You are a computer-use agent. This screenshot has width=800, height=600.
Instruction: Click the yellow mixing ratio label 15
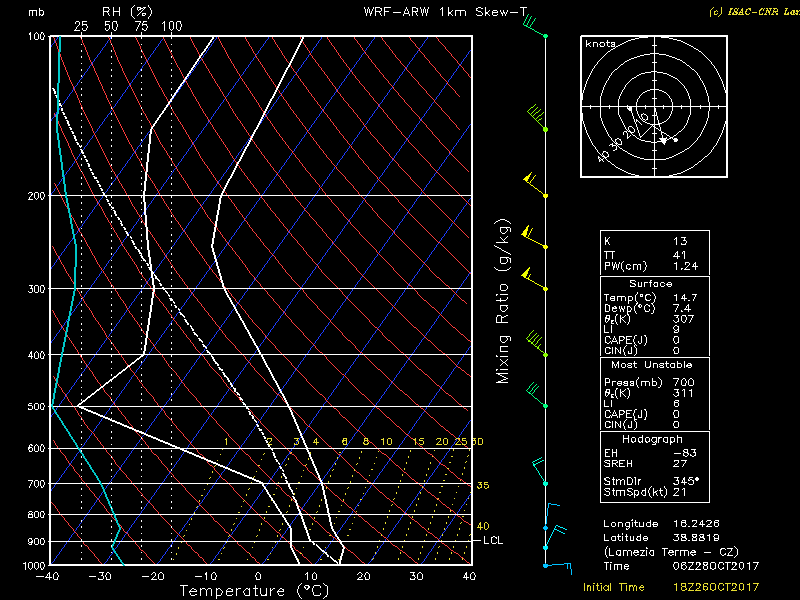[418, 442]
